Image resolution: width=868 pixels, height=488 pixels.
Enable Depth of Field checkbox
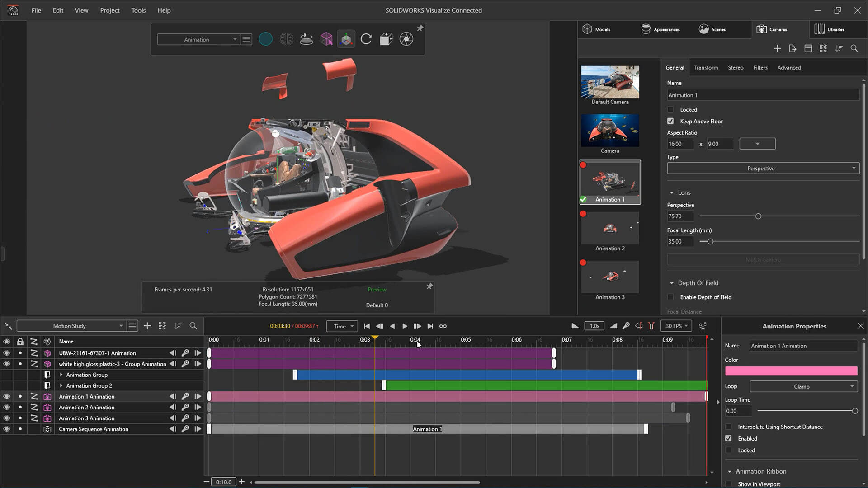670,297
